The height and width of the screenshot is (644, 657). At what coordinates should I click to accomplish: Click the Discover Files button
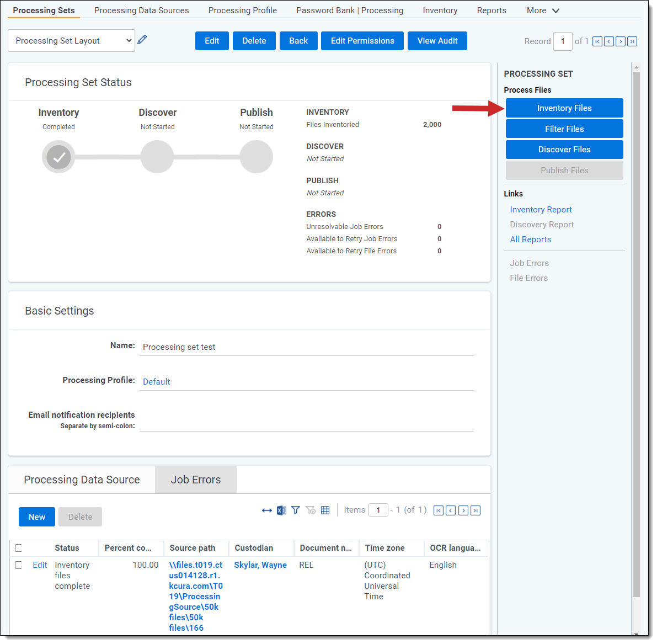click(564, 150)
